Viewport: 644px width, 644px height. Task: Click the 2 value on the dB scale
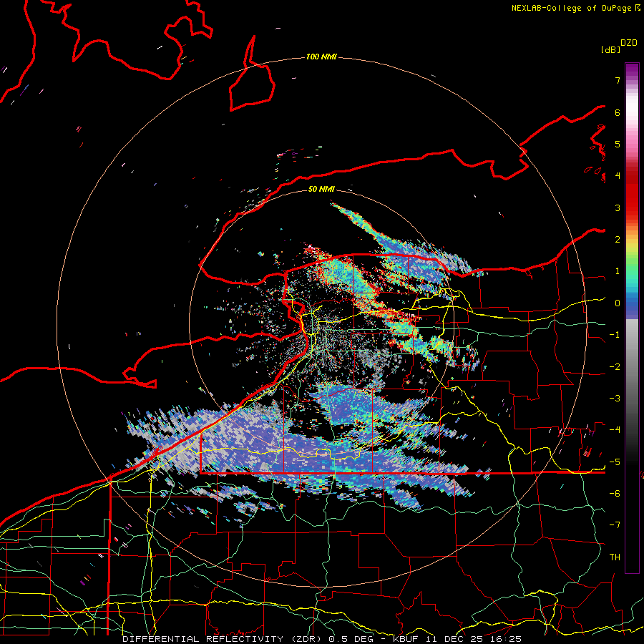(x=618, y=240)
